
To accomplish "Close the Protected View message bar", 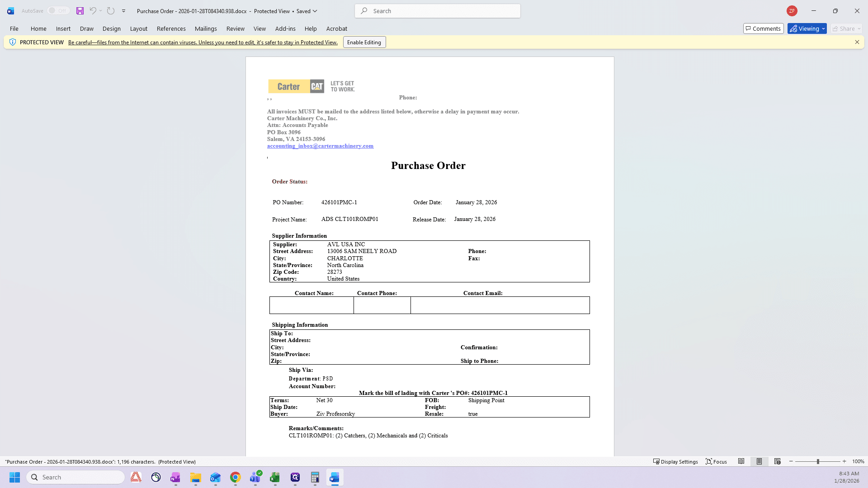I will click(857, 42).
